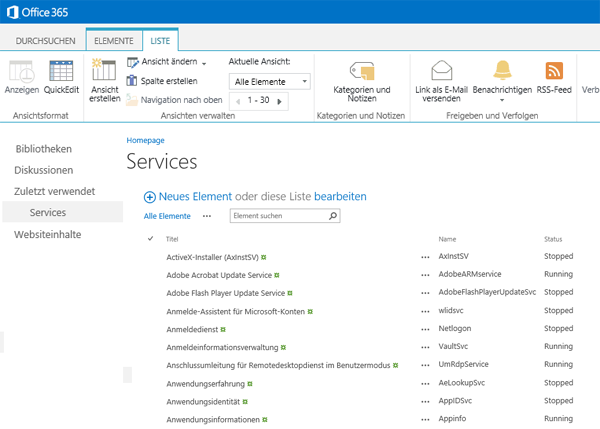Sort by the Name column header
Viewport: 600px width, 429px height.
click(x=447, y=239)
